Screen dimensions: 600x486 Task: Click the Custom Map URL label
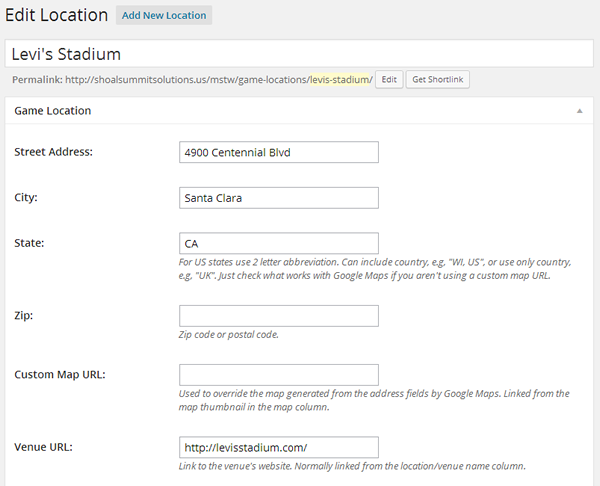[60, 374]
